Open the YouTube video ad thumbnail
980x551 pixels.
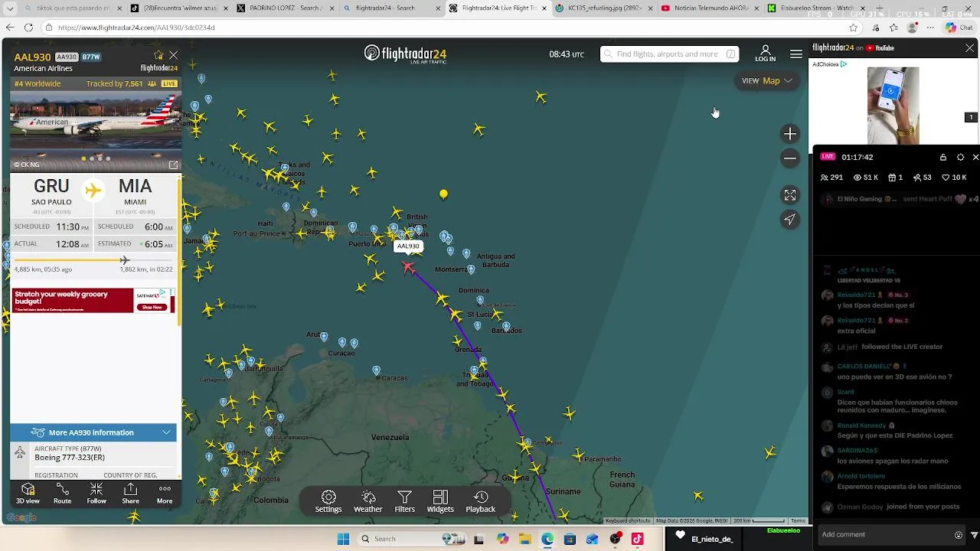893,106
